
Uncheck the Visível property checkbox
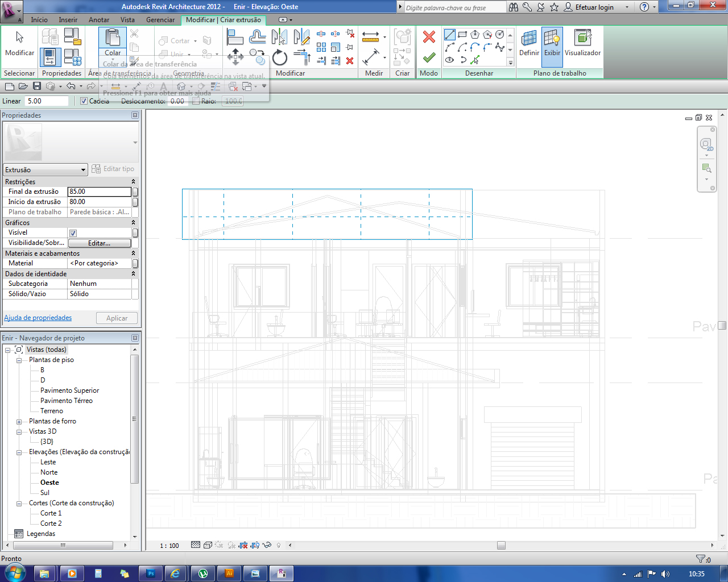pyautogui.click(x=73, y=233)
